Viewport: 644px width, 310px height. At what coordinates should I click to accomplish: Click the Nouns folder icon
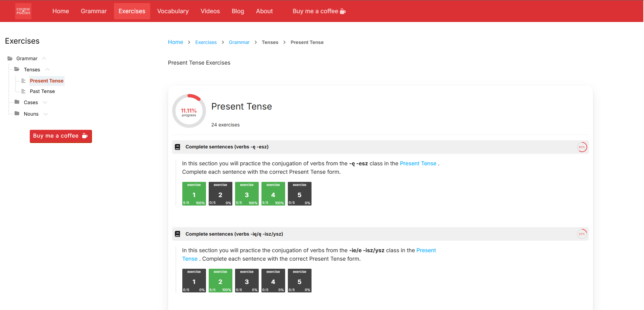pos(17,114)
